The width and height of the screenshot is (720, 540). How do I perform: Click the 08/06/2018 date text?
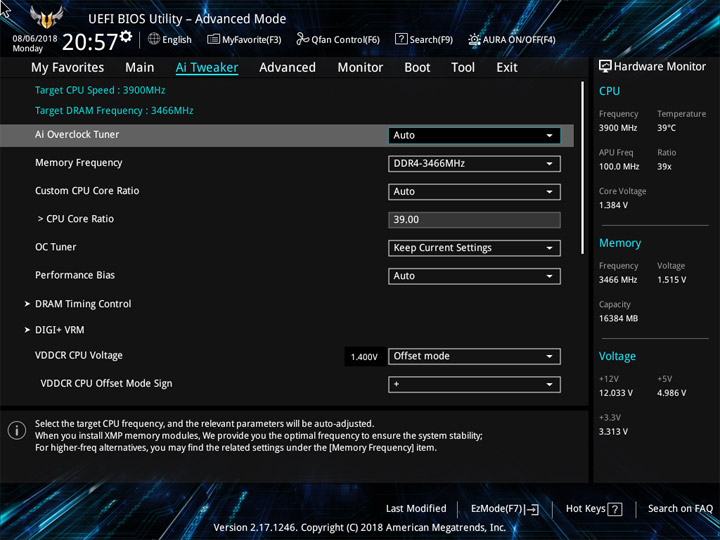coord(35,39)
